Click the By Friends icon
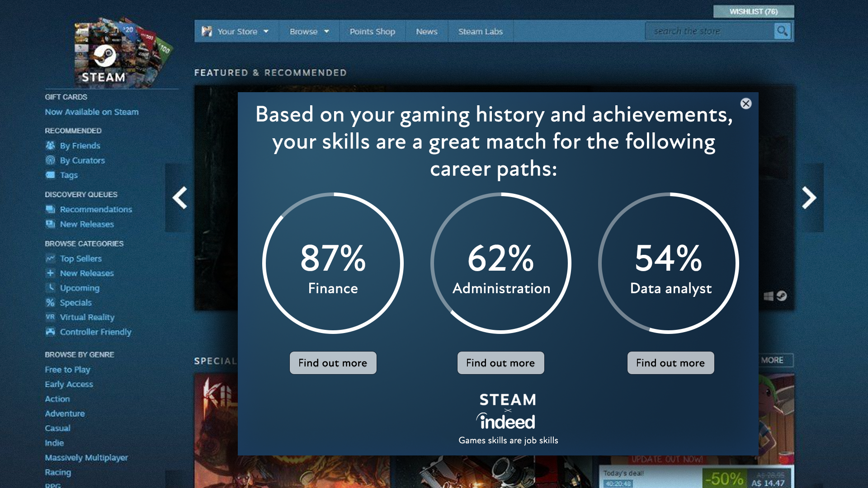The width and height of the screenshot is (868, 488). (50, 145)
